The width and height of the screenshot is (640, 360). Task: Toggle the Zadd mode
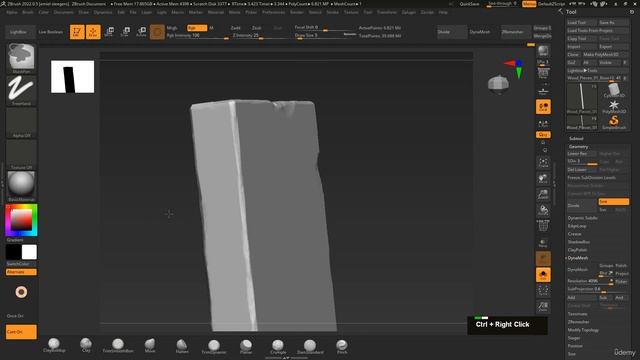pyautogui.click(x=236, y=28)
